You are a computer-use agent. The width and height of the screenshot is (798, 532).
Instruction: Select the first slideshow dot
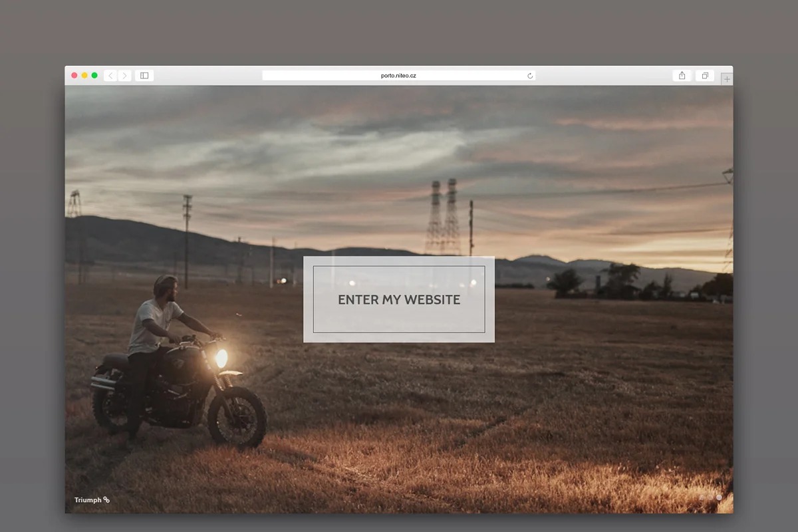click(x=702, y=497)
